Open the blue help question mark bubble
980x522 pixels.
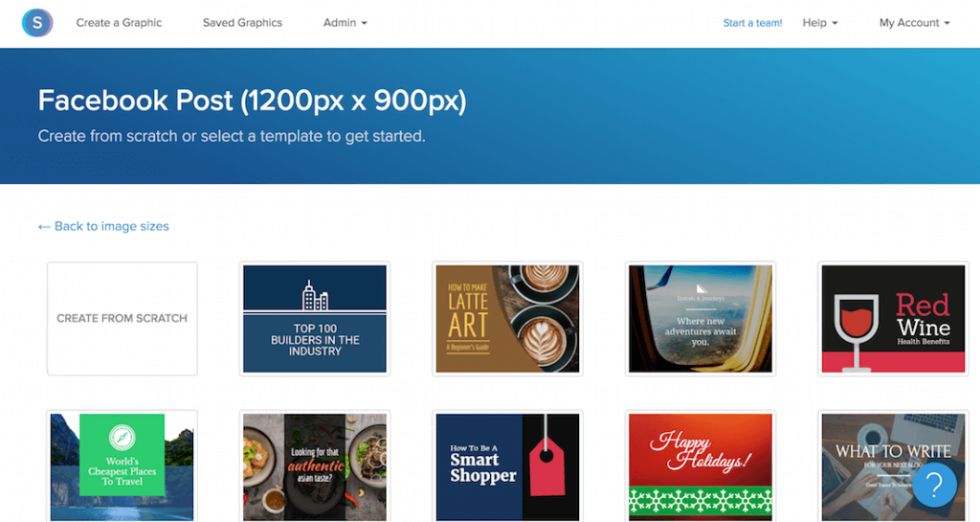pyautogui.click(x=935, y=485)
